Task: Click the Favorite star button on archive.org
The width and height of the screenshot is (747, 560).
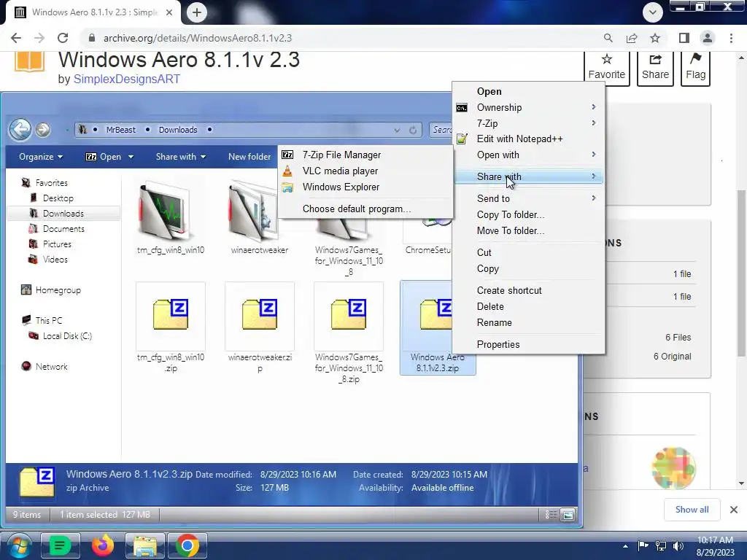Action: (x=606, y=67)
